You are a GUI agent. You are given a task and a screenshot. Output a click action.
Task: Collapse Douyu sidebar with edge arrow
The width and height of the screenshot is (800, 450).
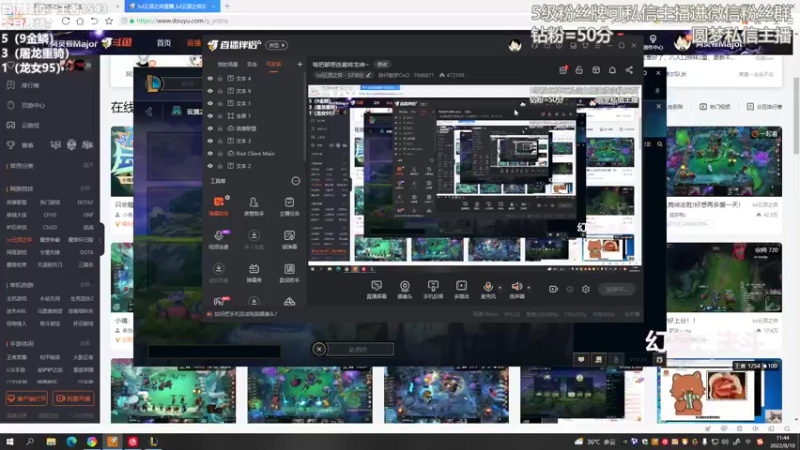coord(101,240)
